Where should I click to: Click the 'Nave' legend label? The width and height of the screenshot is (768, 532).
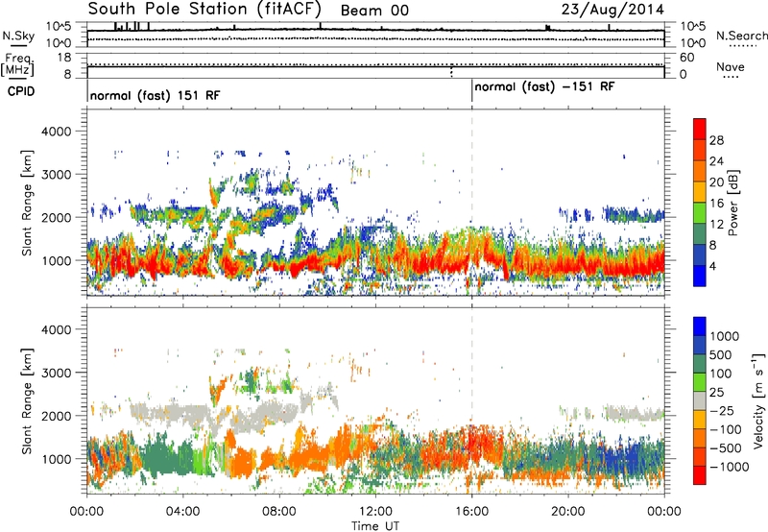point(731,67)
